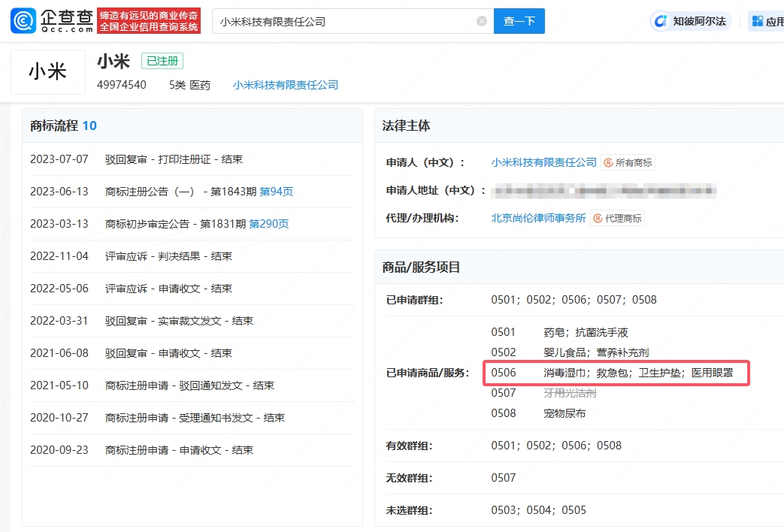
Task: Focus the company name search field
Action: point(346,22)
